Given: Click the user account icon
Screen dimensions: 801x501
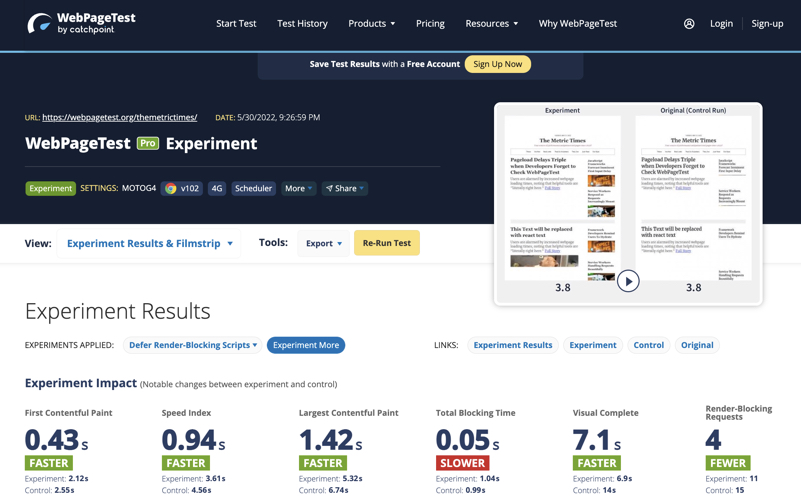Looking at the screenshot, I should coord(689,23).
